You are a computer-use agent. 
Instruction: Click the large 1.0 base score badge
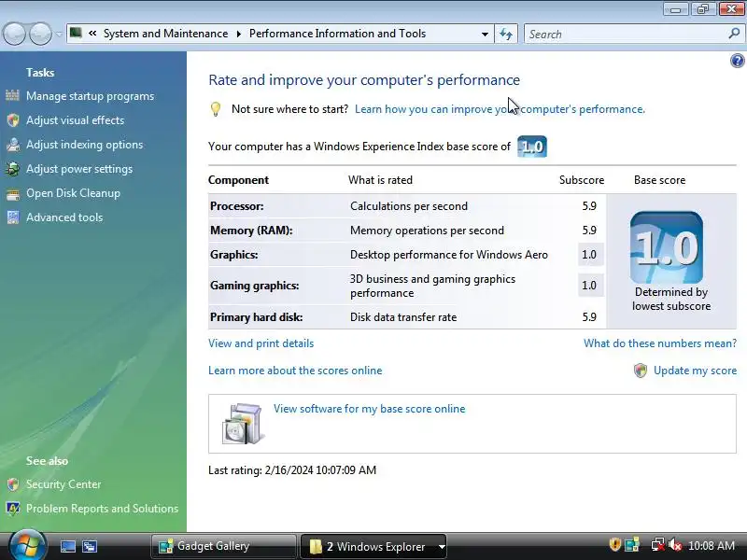(666, 247)
